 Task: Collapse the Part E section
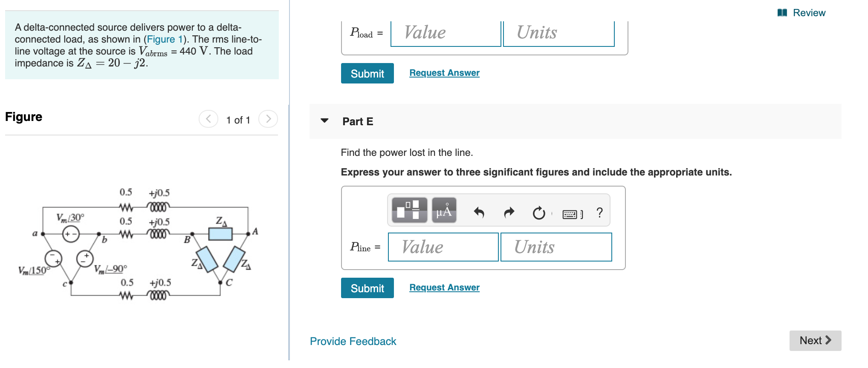click(x=324, y=121)
